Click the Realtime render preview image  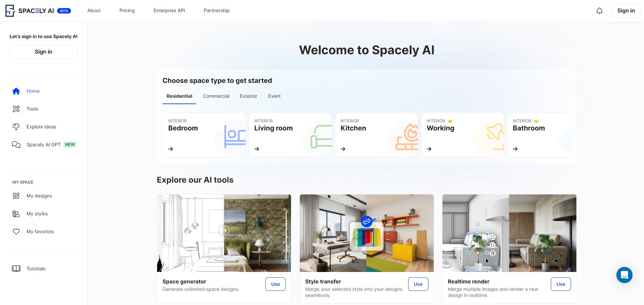coord(509,233)
